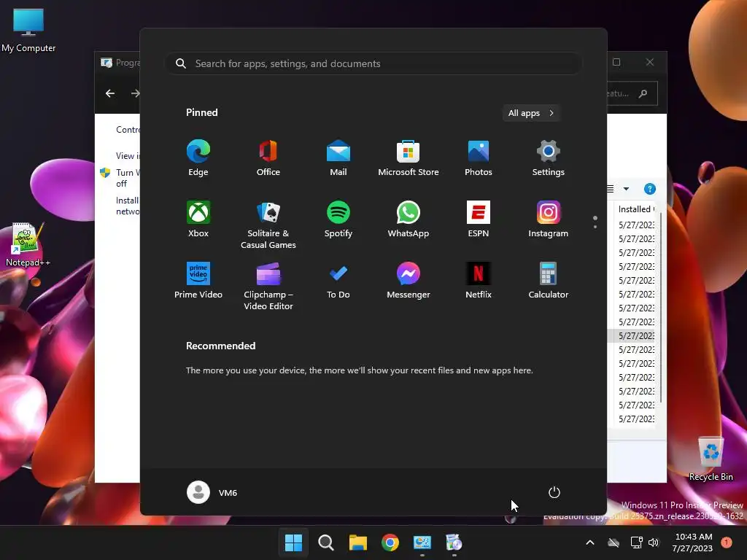Screen dimensions: 747x560
Task: Open the ESPN app
Action: coord(479,219)
